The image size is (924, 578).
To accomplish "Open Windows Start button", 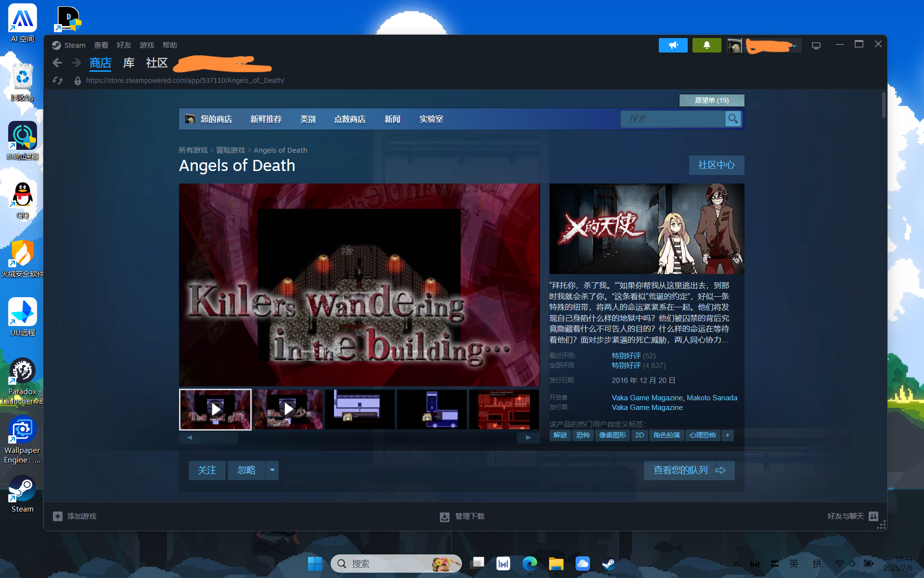I will [315, 564].
